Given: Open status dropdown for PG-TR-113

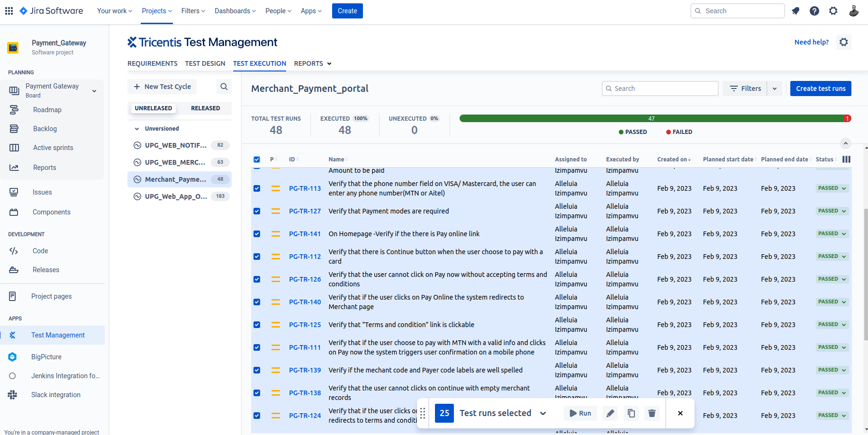Looking at the screenshot, I should tap(832, 188).
